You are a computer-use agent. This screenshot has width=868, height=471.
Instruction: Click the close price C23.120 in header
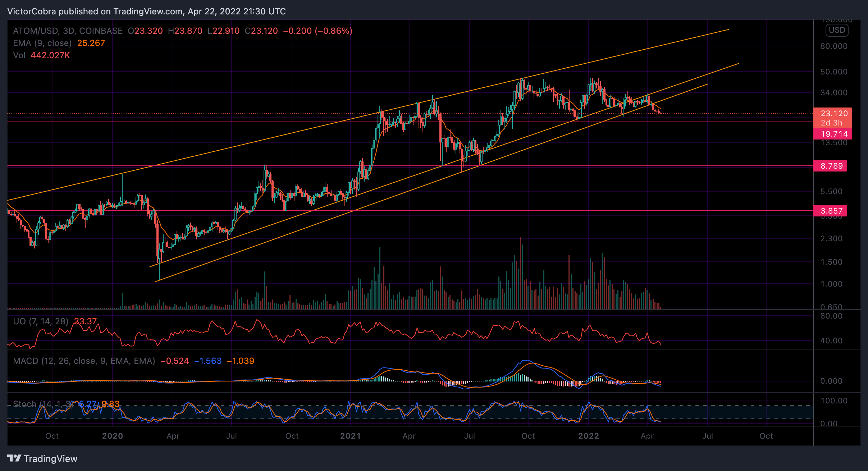pyautogui.click(x=261, y=31)
